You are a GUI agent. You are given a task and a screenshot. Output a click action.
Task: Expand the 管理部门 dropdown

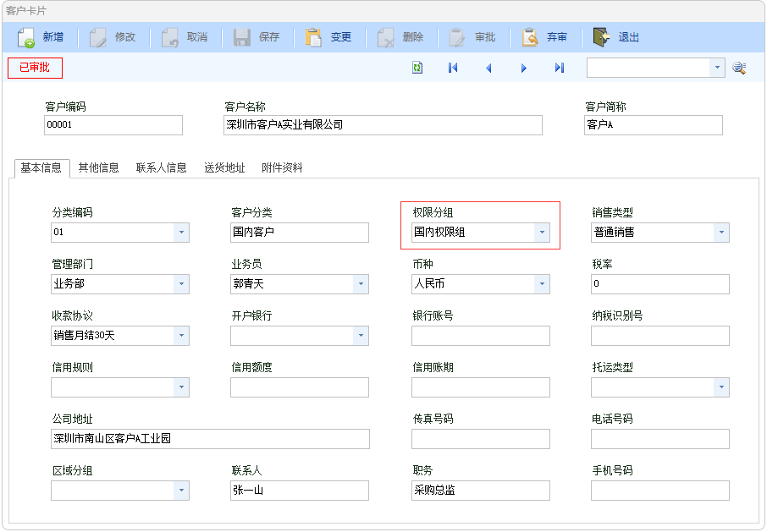pos(181,284)
